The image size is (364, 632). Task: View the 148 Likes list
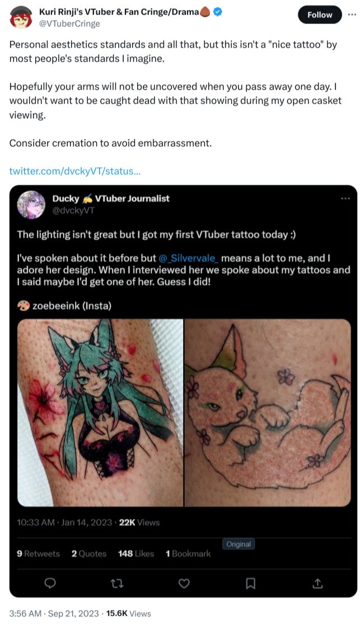(136, 554)
